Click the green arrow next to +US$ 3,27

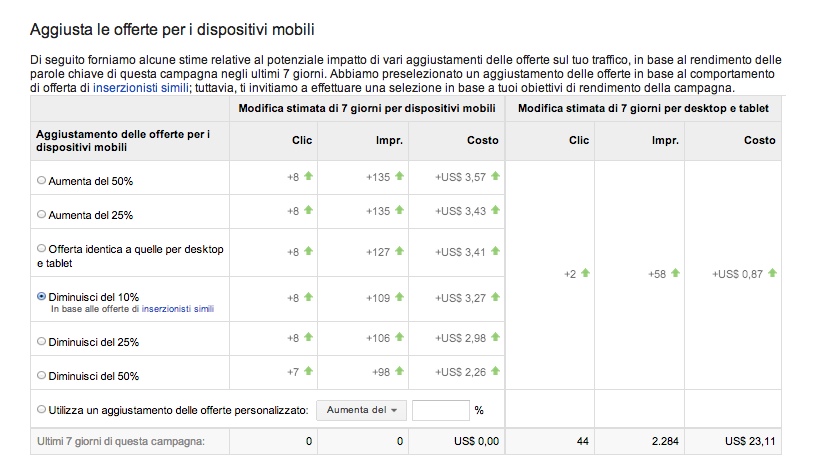pos(495,297)
